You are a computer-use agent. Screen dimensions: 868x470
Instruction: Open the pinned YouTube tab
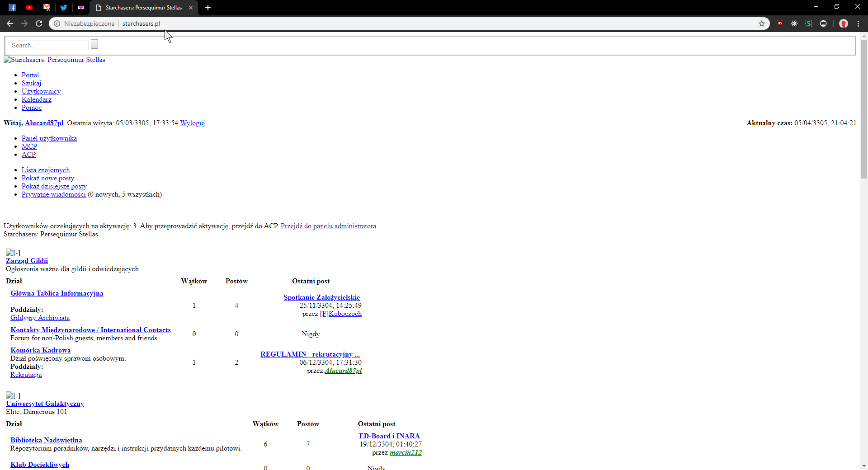point(29,8)
